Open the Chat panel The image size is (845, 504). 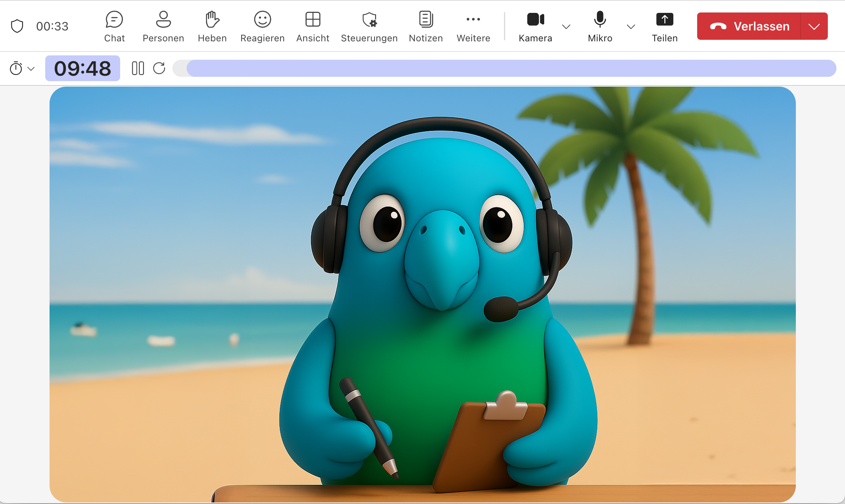point(114,26)
